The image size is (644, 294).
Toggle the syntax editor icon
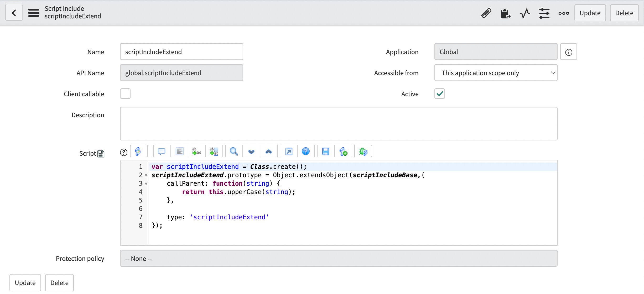[139, 151]
